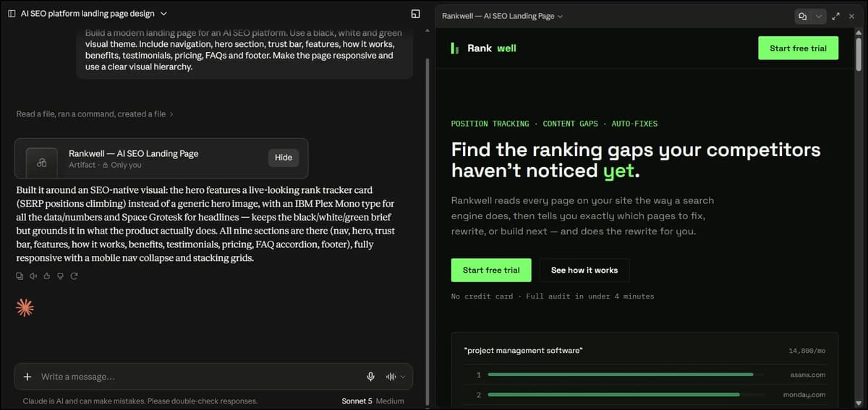
Task: Start microphone dictation
Action: pyautogui.click(x=370, y=377)
